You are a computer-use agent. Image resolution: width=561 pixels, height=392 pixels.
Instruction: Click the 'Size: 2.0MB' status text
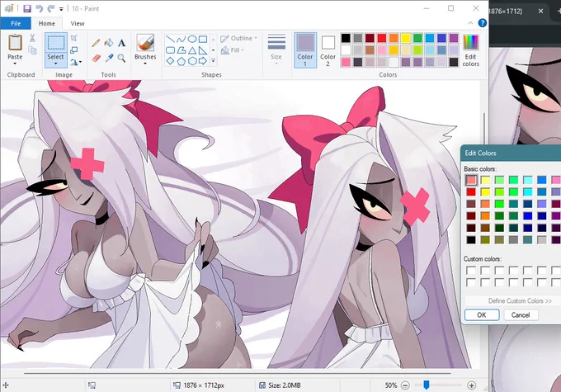pyautogui.click(x=284, y=385)
